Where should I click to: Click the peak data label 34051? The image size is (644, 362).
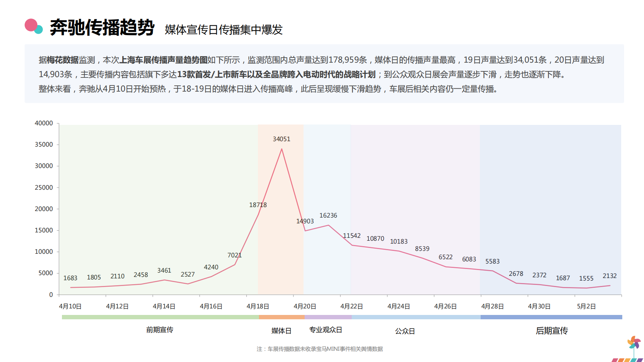pyautogui.click(x=281, y=139)
